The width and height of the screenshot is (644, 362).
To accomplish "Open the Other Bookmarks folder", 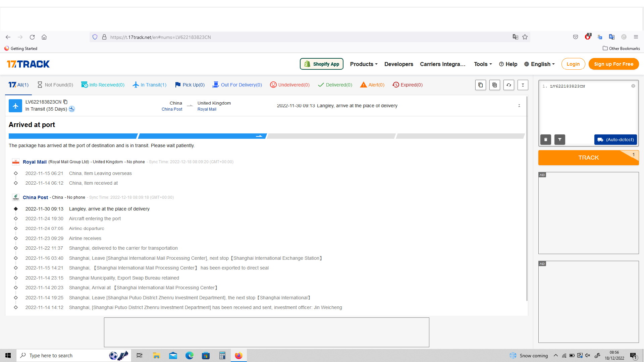I will pos(621,49).
